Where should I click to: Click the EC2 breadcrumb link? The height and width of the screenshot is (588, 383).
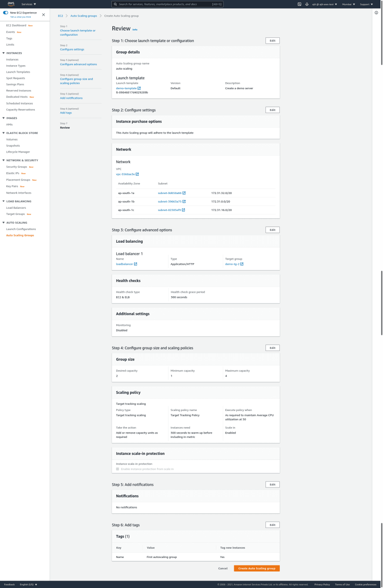pyautogui.click(x=60, y=16)
